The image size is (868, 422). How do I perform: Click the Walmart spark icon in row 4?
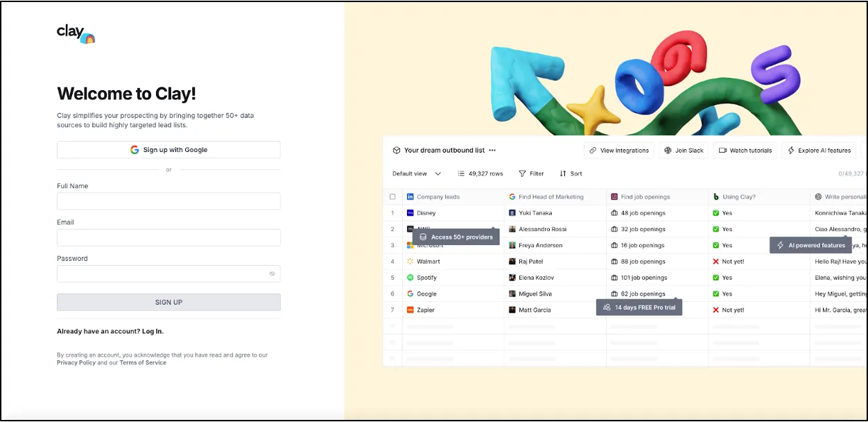click(x=410, y=262)
